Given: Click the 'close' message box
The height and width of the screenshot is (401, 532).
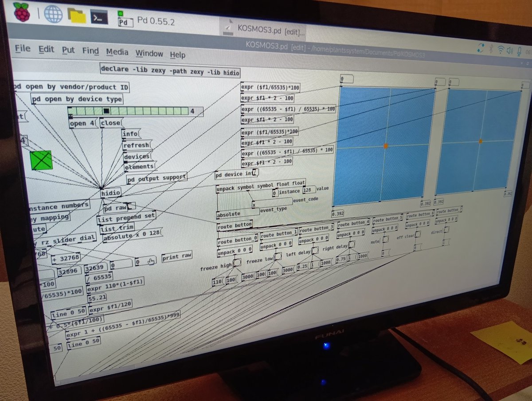Looking at the screenshot, I should (111, 123).
